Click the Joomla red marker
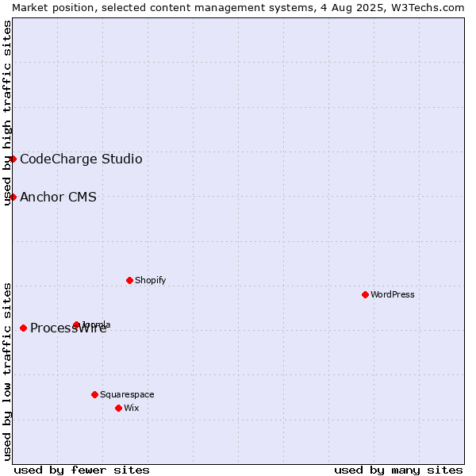The image size is (476, 476). pyautogui.click(x=76, y=324)
